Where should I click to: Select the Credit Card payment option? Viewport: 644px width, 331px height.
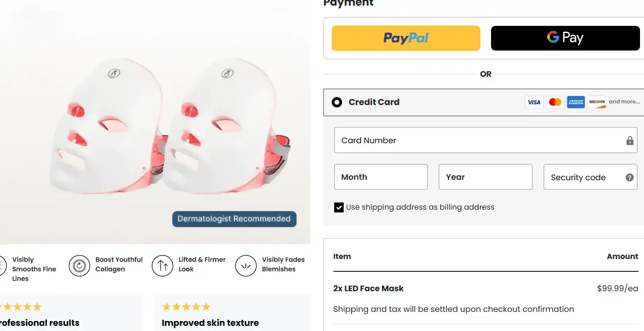(337, 102)
